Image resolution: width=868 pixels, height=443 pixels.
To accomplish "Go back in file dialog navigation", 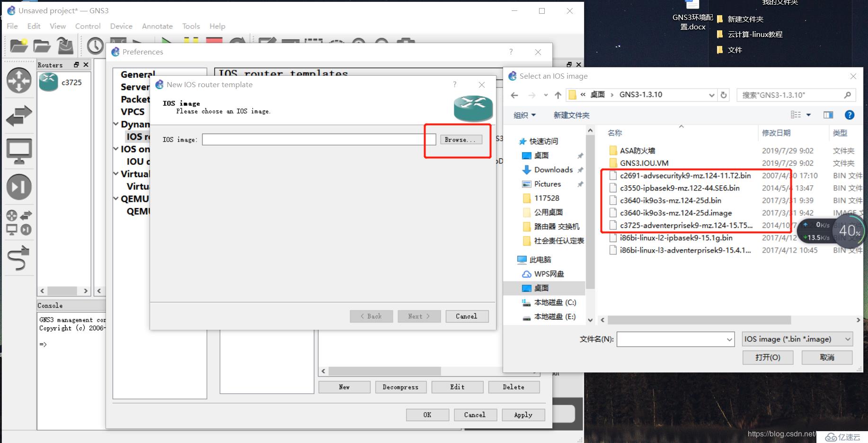I will point(514,95).
